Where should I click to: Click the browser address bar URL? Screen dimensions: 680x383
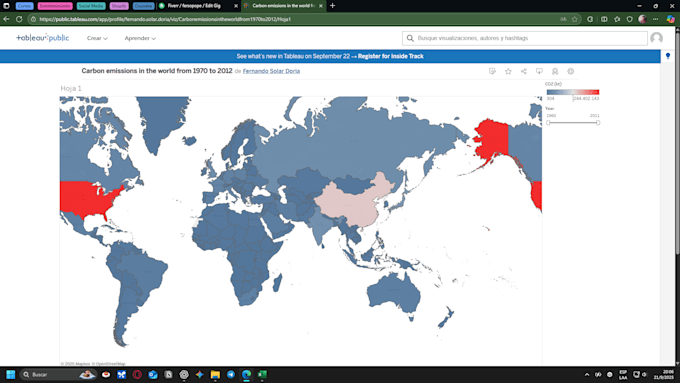pos(165,19)
